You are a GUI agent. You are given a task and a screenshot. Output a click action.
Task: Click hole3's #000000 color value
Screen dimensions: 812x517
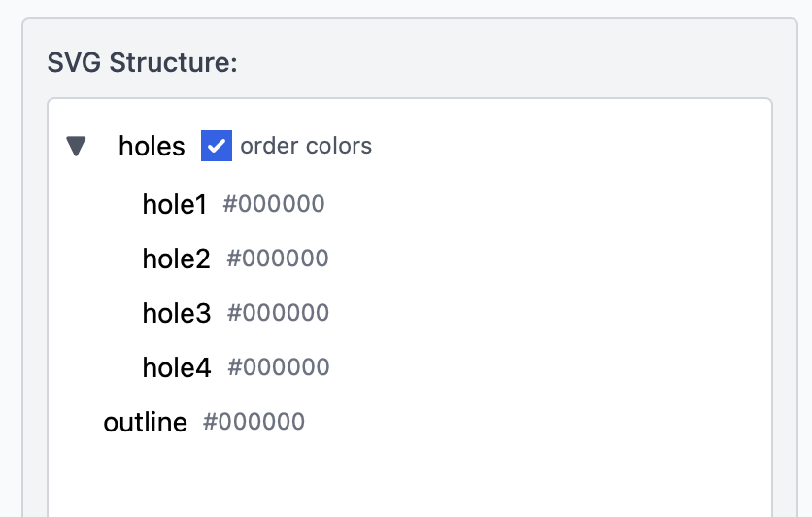click(278, 313)
